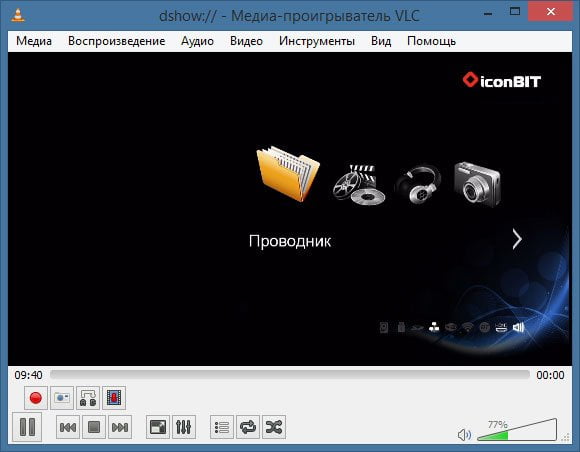Open the Воспроизведение menu
The height and width of the screenshot is (452, 580).
117,41
